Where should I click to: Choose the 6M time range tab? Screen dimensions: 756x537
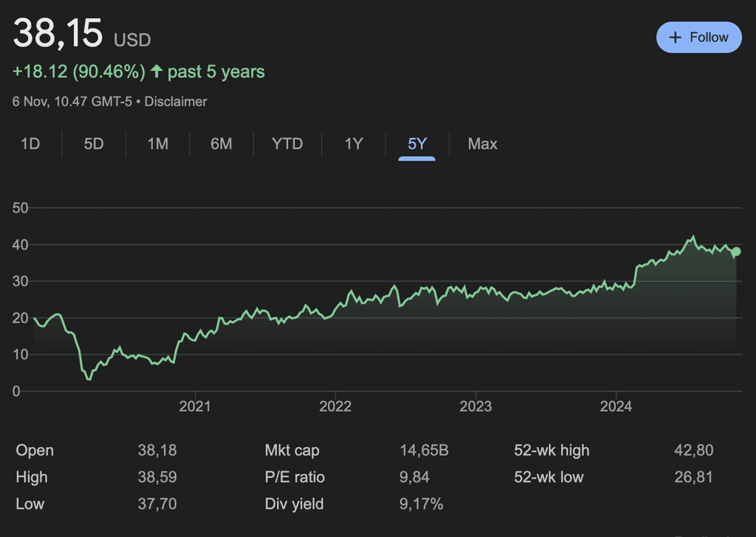pos(221,144)
